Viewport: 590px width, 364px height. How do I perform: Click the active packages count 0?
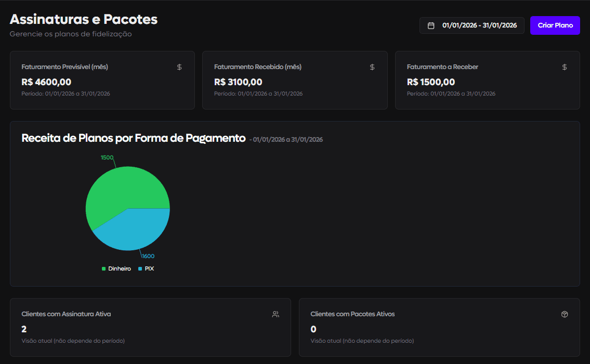coord(313,329)
